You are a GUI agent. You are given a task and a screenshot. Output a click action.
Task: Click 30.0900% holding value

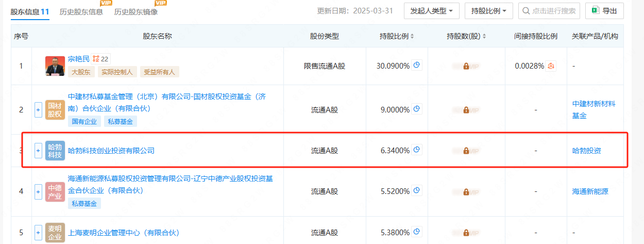(393, 66)
